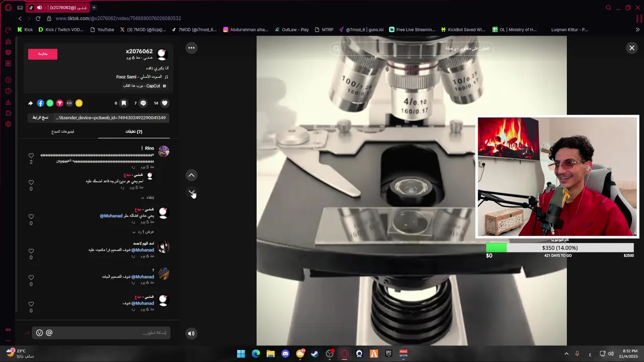Like the last @Muhanad reply comment
This screenshot has height=362, width=644.
coord(31,304)
